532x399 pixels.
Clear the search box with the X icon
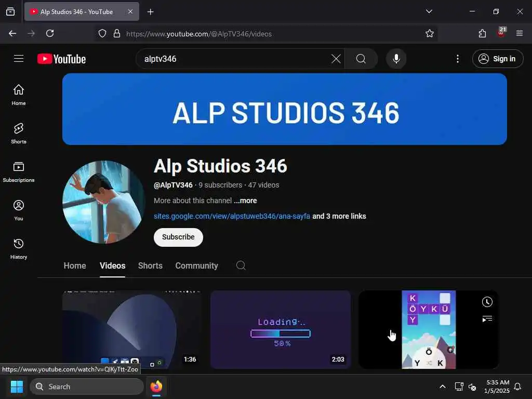(x=336, y=59)
